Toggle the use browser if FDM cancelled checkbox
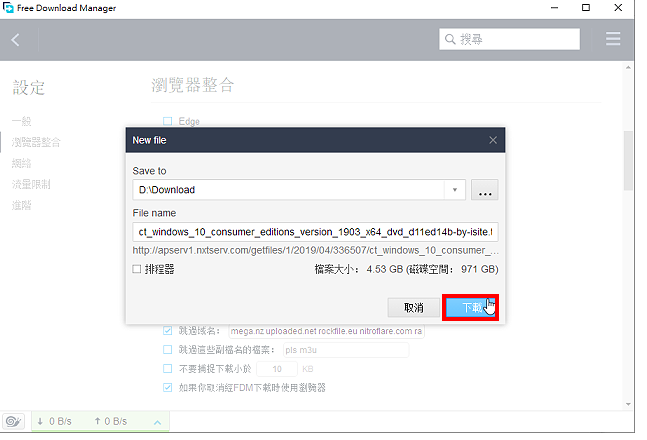 (167, 388)
